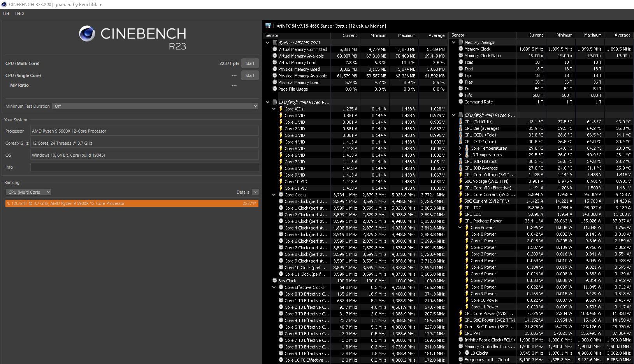This screenshot has width=634, height=364.
Task: Click the right panel Minimum column header
Action: [560, 35]
